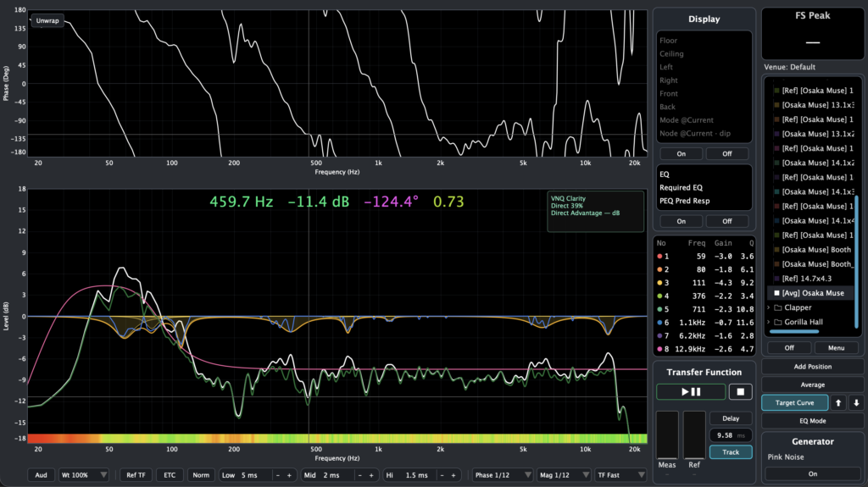This screenshot has height=487, width=868.
Task: Open the Mag 1/12 smoothing dropdown
Action: (x=564, y=475)
